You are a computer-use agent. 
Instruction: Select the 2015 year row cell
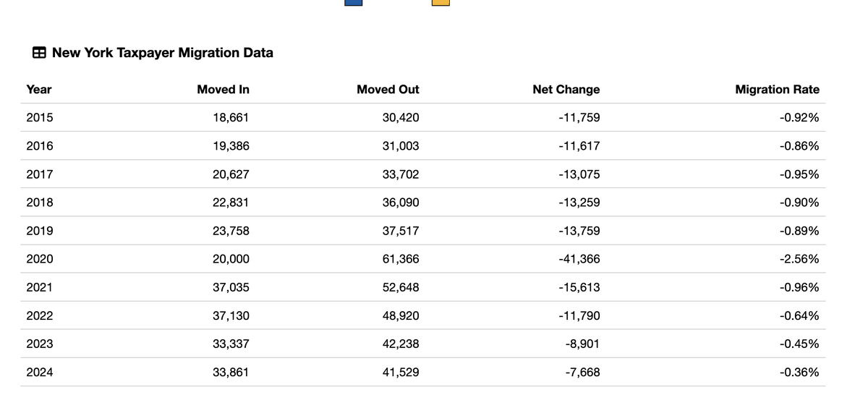(40, 117)
